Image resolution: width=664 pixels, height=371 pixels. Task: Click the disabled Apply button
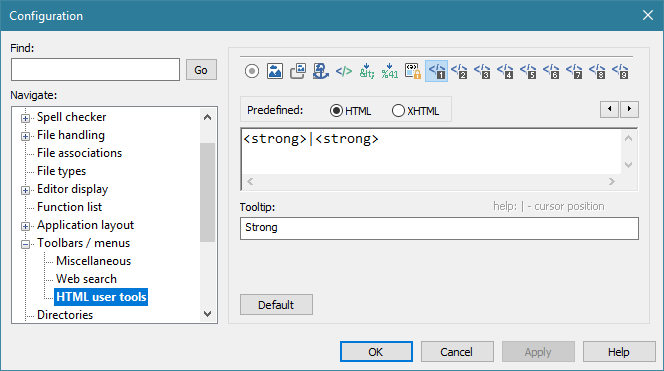(538, 352)
